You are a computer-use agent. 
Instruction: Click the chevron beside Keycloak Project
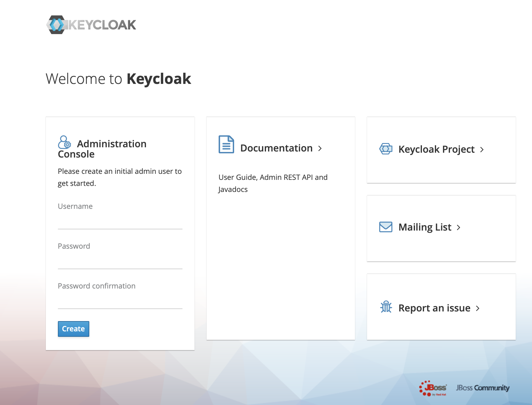482,150
